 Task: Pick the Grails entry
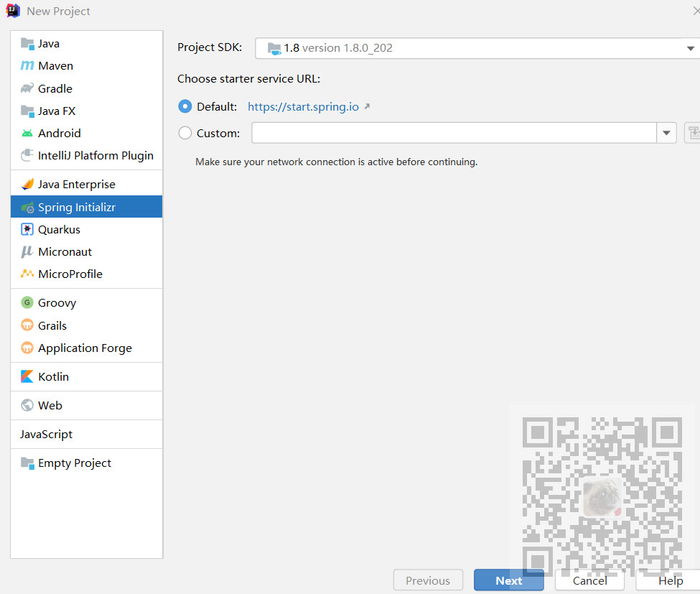pyautogui.click(x=87, y=325)
